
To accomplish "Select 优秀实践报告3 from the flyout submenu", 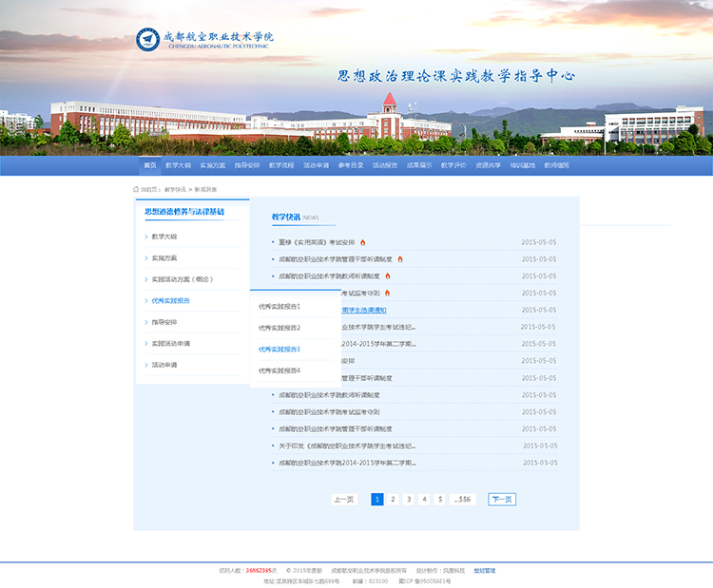I will (279, 349).
